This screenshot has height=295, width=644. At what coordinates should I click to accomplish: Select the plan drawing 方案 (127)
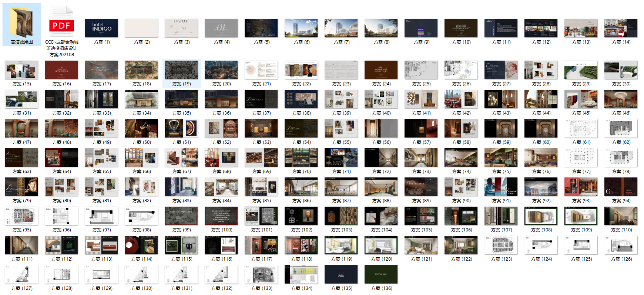[x=21, y=274]
